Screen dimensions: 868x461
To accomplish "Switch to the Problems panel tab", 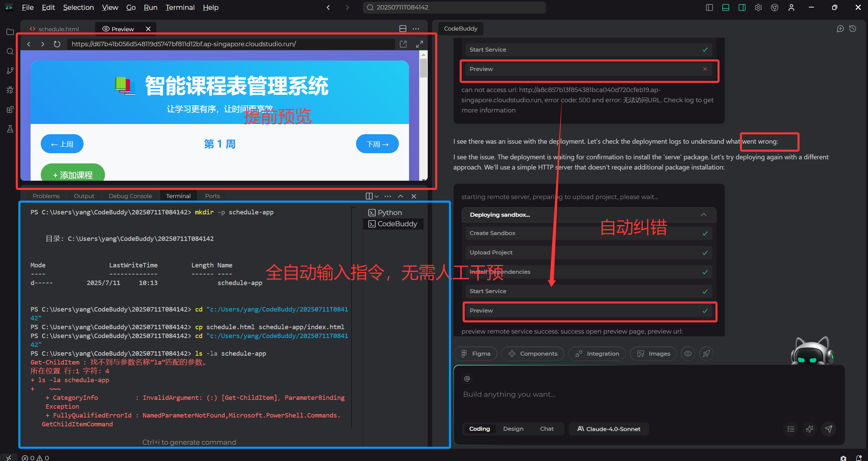I will click(x=46, y=196).
